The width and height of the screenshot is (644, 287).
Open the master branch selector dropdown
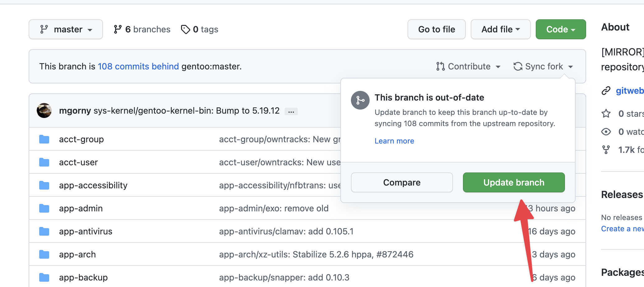(x=66, y=29)
